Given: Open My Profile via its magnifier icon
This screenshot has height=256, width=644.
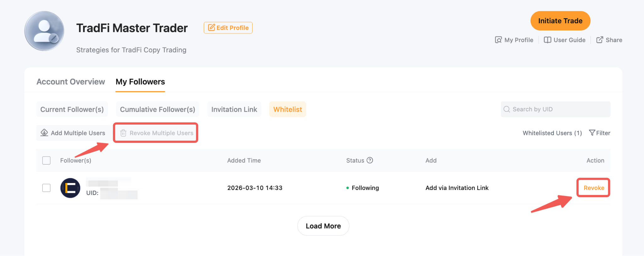Looking at the screenshot, I should (x=498, y=40).
